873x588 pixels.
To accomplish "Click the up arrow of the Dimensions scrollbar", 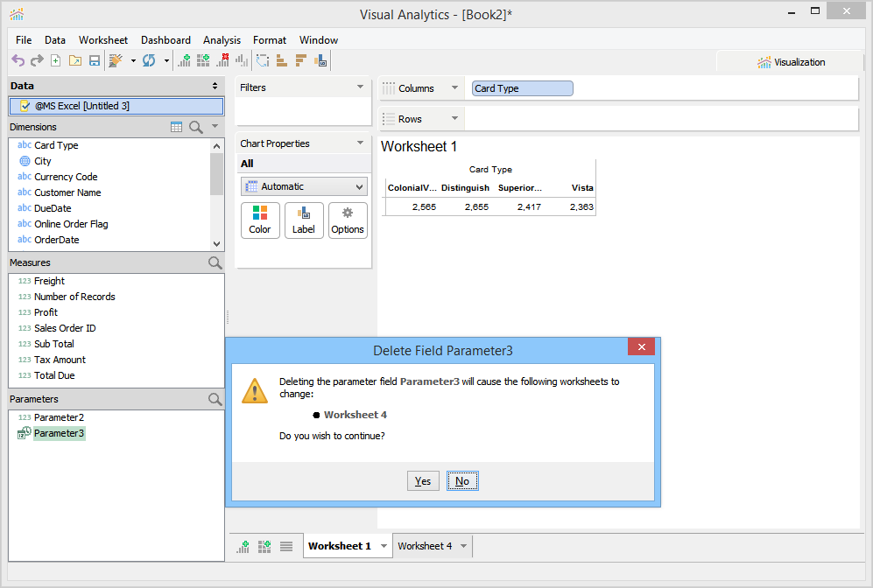I will coord(216,146).
